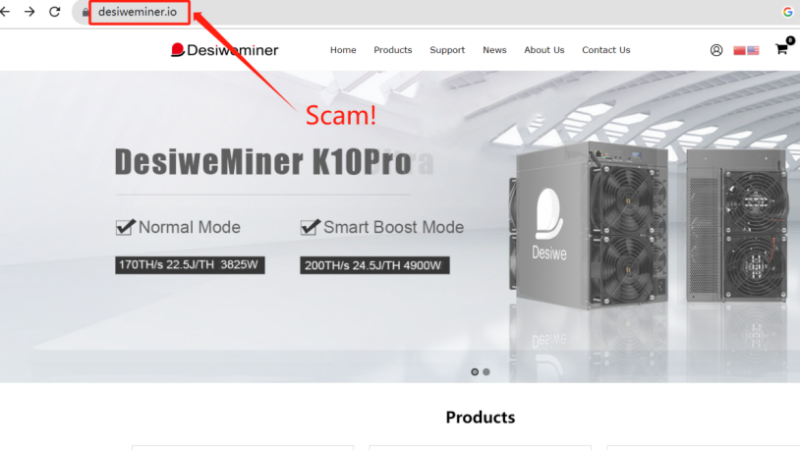Image resolution: width=800 pixels, height=450 pixels.
Task: Switch language with US flag icon
Action: [x=753, y=50]
